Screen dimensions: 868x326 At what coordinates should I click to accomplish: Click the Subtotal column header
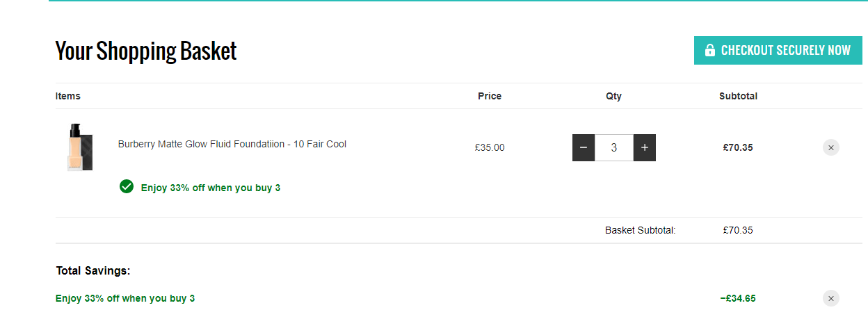coord(738,96)
